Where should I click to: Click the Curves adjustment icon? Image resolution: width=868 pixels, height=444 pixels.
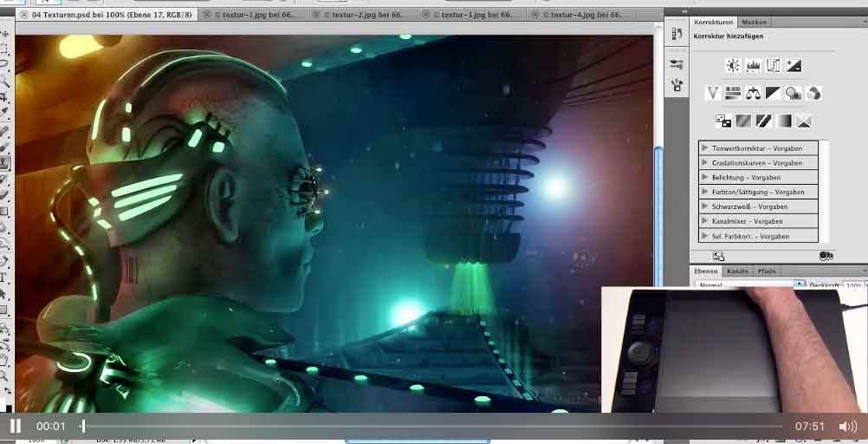point(773,66)
